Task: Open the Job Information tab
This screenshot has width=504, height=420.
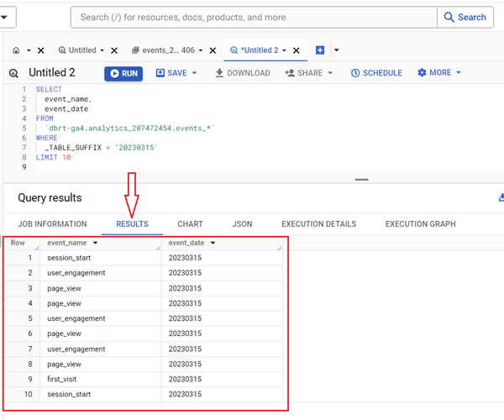Action: pos(52,224)
